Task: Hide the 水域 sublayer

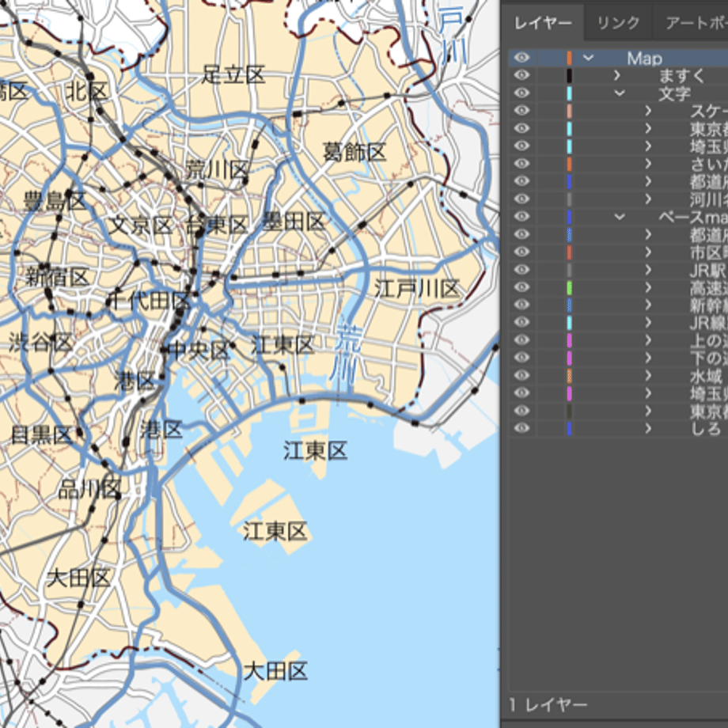Action: tap(521, 375)
